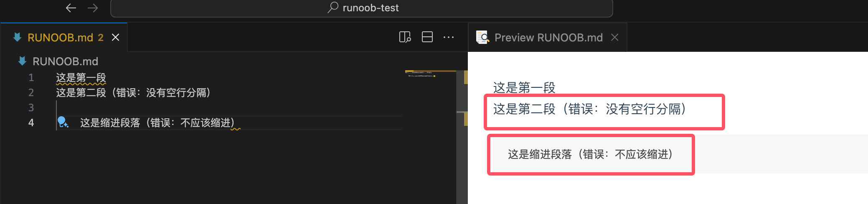
Task: Click the Go Forward arrow
Action: click(x=93, y=8)
